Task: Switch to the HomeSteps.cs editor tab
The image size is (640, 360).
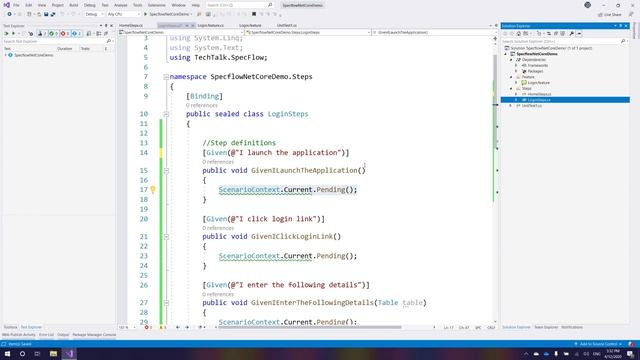Action: [131, 25]
